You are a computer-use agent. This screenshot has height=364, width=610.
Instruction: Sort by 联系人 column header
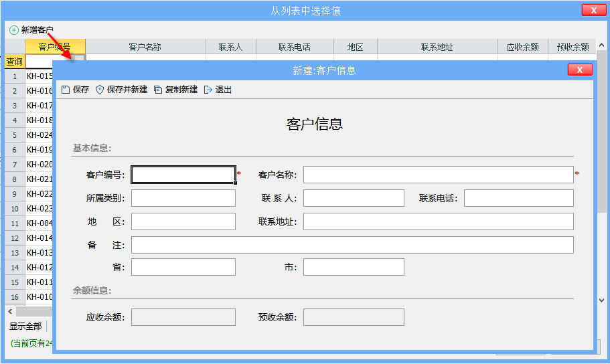tap(231, 47)
